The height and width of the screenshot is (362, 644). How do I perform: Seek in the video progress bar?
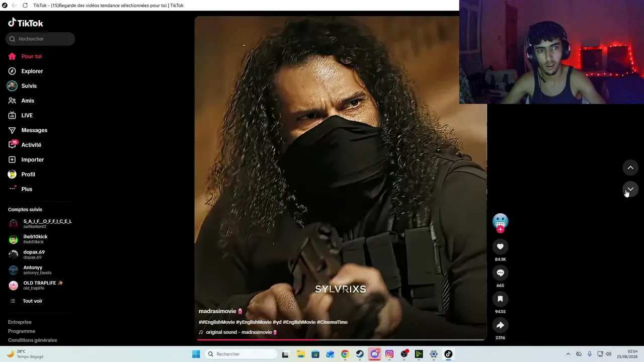[x=341, y=339]
